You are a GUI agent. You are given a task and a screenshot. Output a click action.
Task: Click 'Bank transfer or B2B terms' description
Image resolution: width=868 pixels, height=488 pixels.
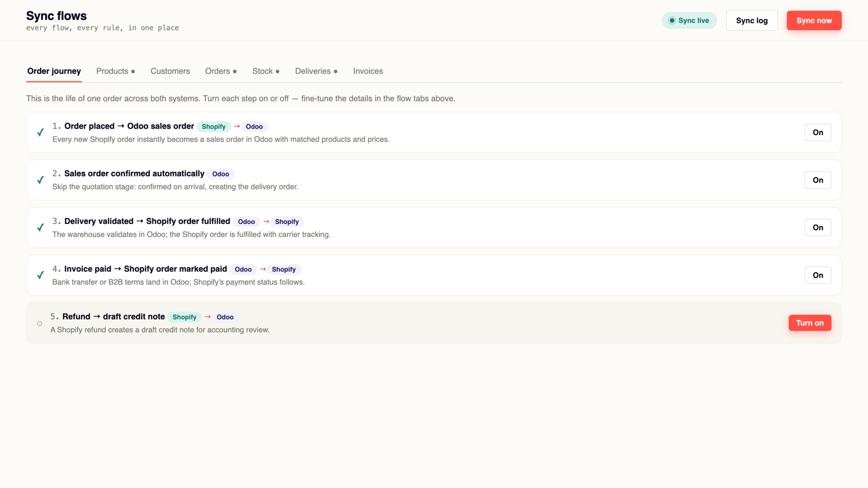(x=178, y=282)
